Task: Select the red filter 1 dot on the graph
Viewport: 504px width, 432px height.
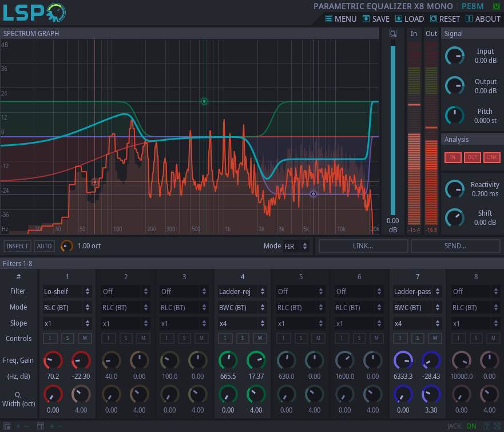Action: coord(95,182)
